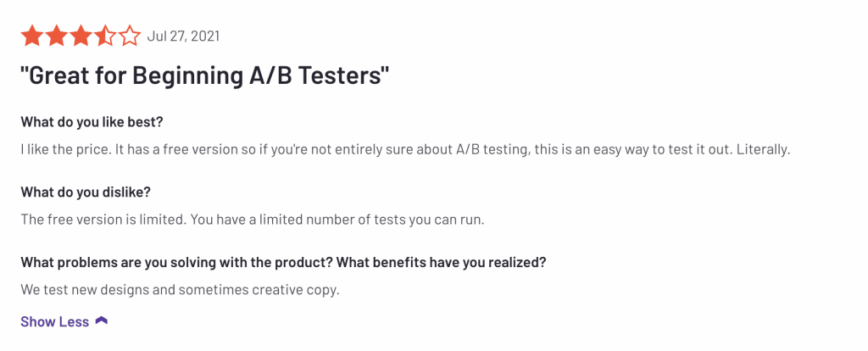Click the "Great for Beginning A/B Testers" review title
The height and width of the screenshot is (351, 868).
tap(205, 77)
